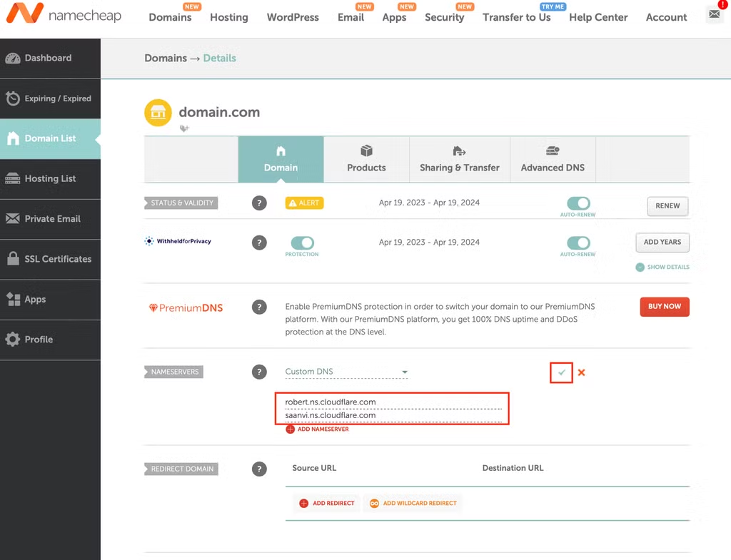Click the yellow ALERT status badge
Screen dimensions: 731x560
point(304,203)
